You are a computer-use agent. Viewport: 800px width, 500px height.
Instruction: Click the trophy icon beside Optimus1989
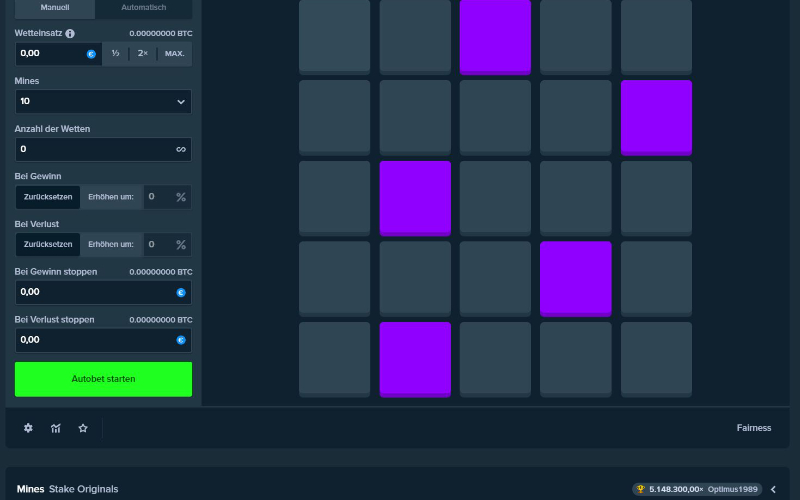(642, 489)
